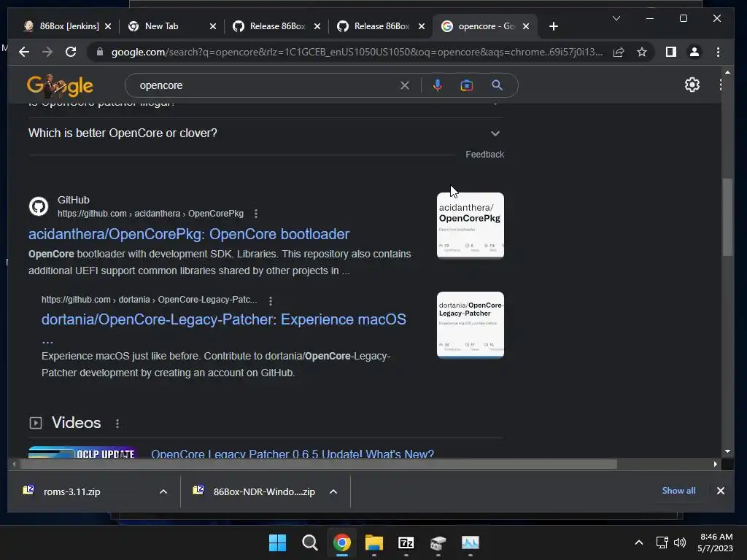The image size is (747, 560).
Task: Submit search with magnifier icon
Action: coord(497,85)
